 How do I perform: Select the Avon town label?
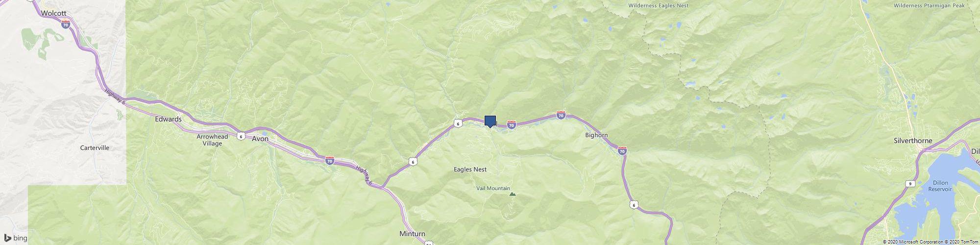pyautogui.click(x=260, y=139)
